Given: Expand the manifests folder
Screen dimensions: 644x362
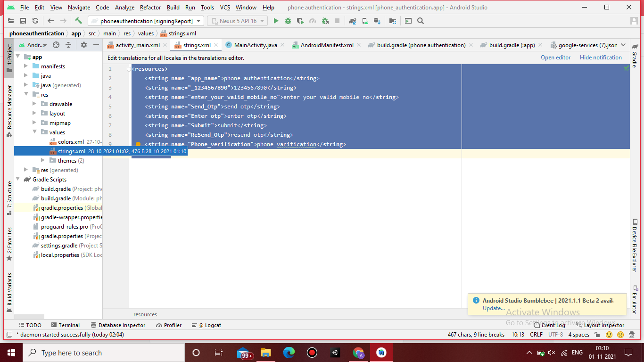Looking at the screenshot, I should coord(26,66).
